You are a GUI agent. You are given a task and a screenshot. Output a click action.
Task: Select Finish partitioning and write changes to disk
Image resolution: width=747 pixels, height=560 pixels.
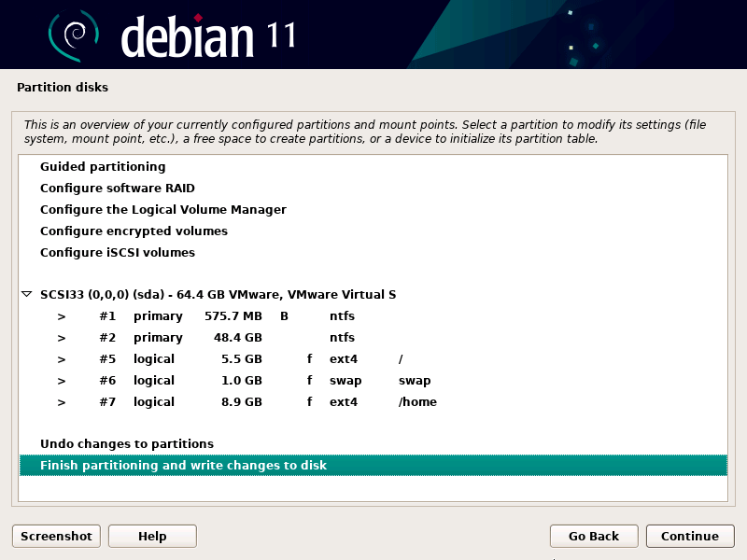pyautogui.click(x=373, y=465)
